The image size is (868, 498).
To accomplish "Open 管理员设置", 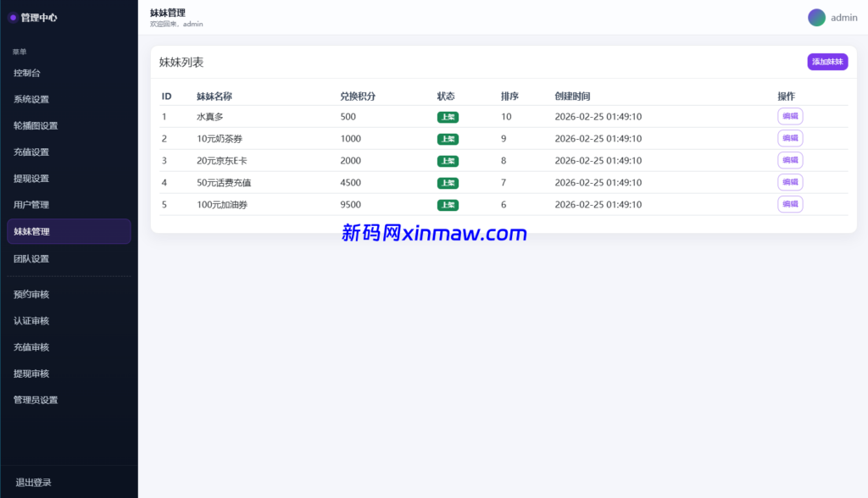I will [x=36, y=400].
